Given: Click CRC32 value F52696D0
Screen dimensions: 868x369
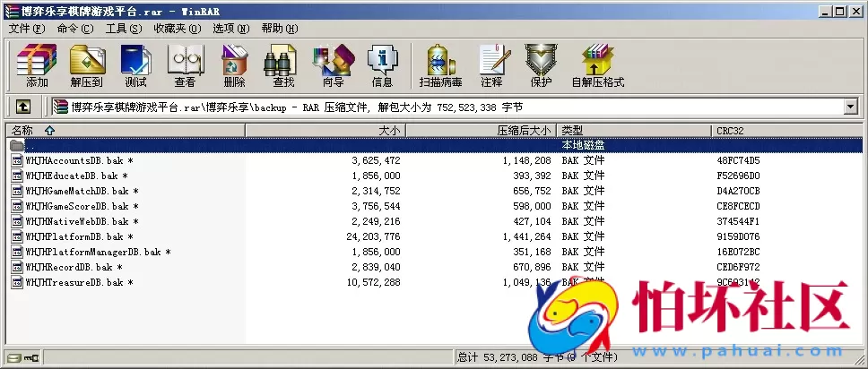Looking at the screenshot, I should (739, 176).
